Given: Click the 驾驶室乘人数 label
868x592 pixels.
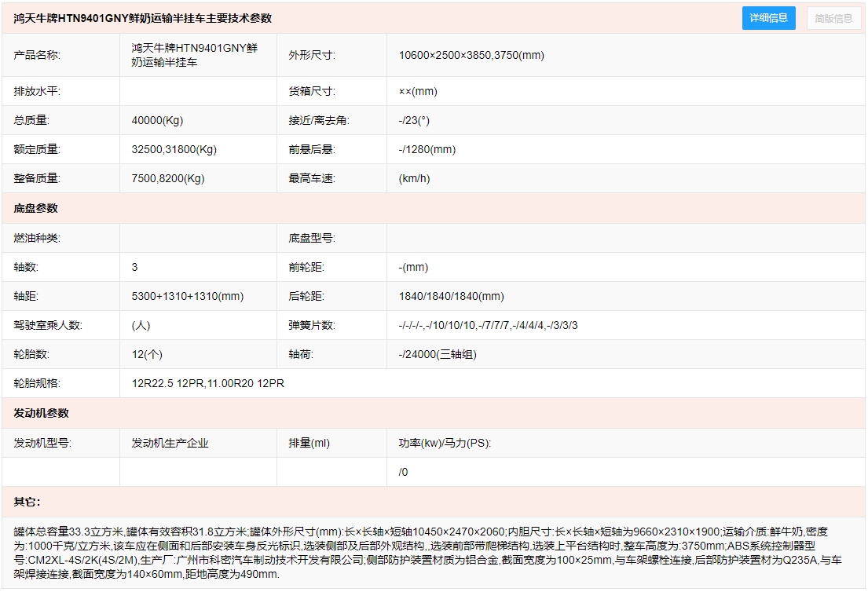Looking at the screenshot, I should [x=48, y=325].
